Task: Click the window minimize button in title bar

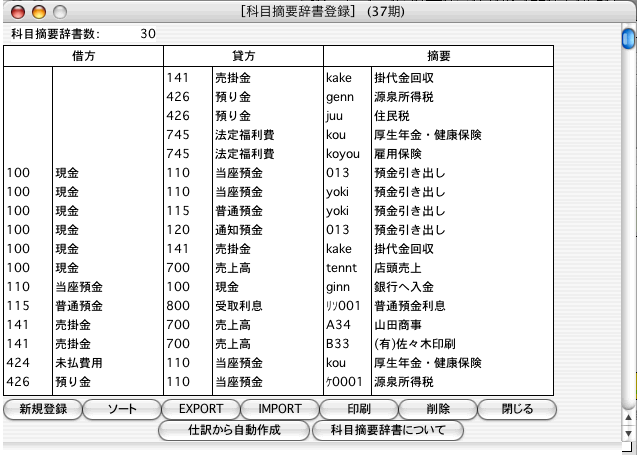Action: point(38,12)
